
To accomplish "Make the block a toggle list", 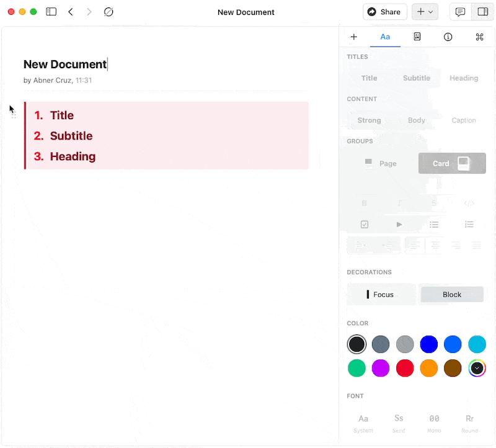I will [399, 225].
